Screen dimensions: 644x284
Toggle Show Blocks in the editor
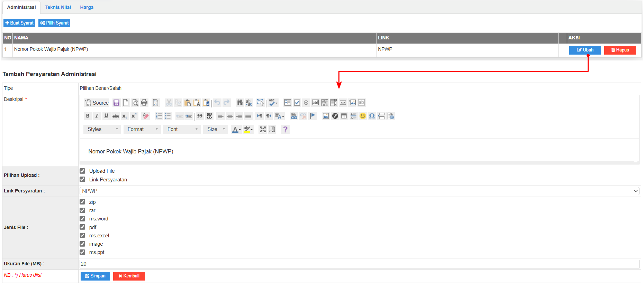click(272, 129)
